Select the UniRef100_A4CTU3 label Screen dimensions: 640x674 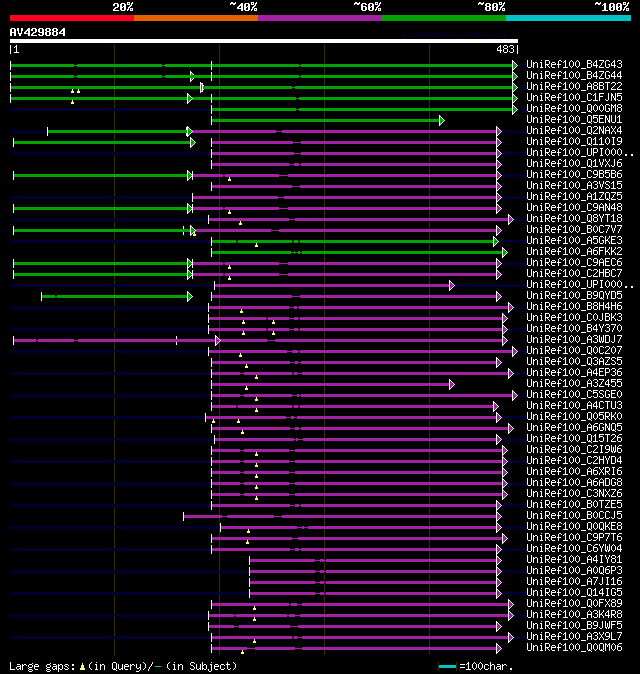[574, 405]
